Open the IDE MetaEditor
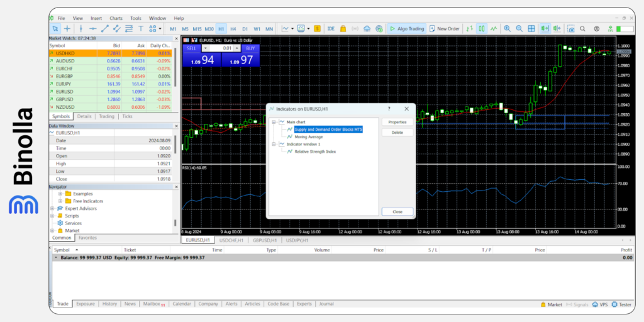The image size is (644, 322). click(x=331, y=29)
